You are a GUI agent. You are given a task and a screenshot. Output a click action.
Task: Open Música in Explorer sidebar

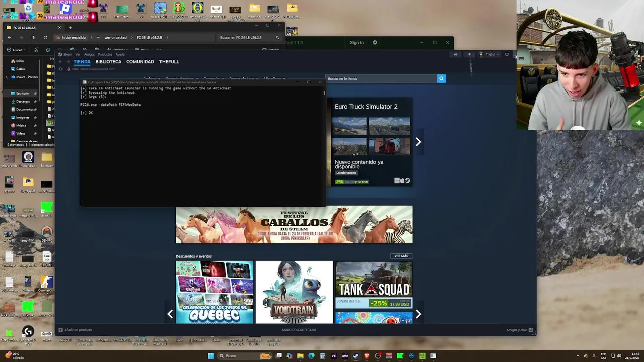point(21,125)
